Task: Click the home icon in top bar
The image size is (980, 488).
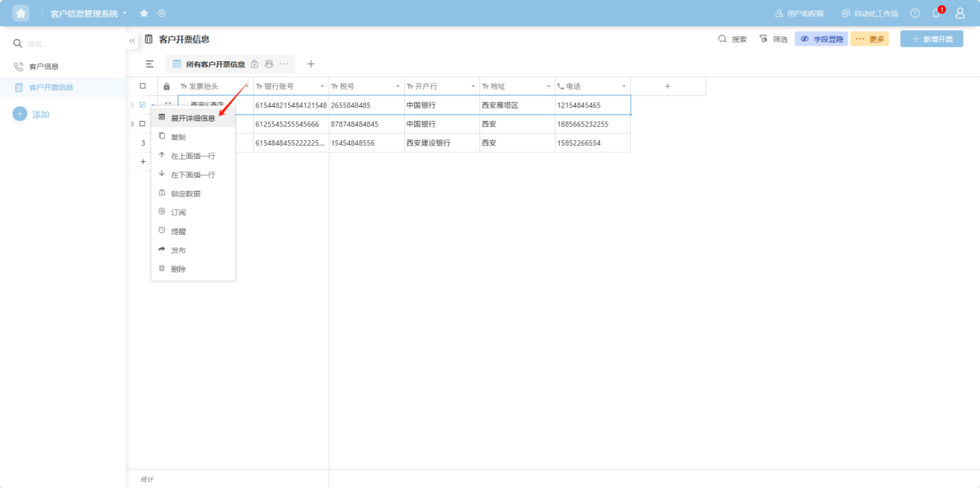Action: 21,13
